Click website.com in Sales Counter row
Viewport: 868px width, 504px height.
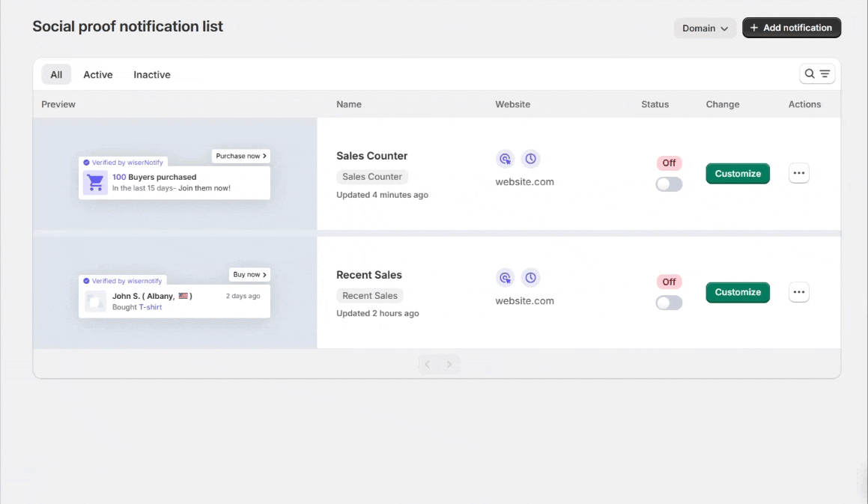(x=525, y=182)
